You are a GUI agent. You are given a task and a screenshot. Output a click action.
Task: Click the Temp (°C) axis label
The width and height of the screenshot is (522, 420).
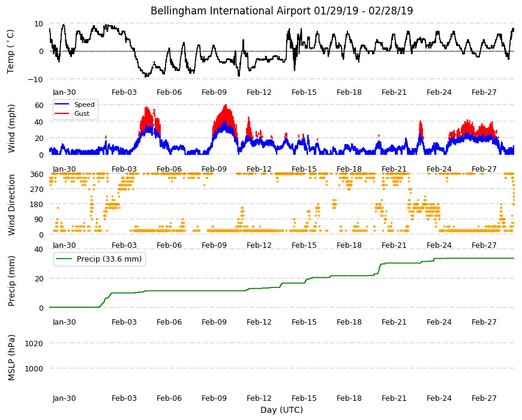point(11,52)
